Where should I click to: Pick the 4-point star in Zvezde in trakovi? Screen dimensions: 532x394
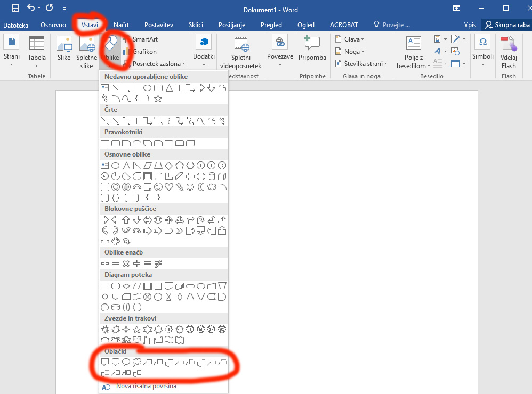click(x=126, y=329)
